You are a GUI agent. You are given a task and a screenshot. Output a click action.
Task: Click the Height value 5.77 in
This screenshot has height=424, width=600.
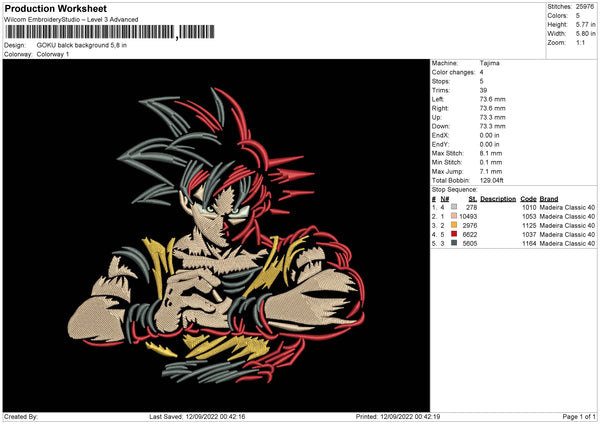pos(585,24)
